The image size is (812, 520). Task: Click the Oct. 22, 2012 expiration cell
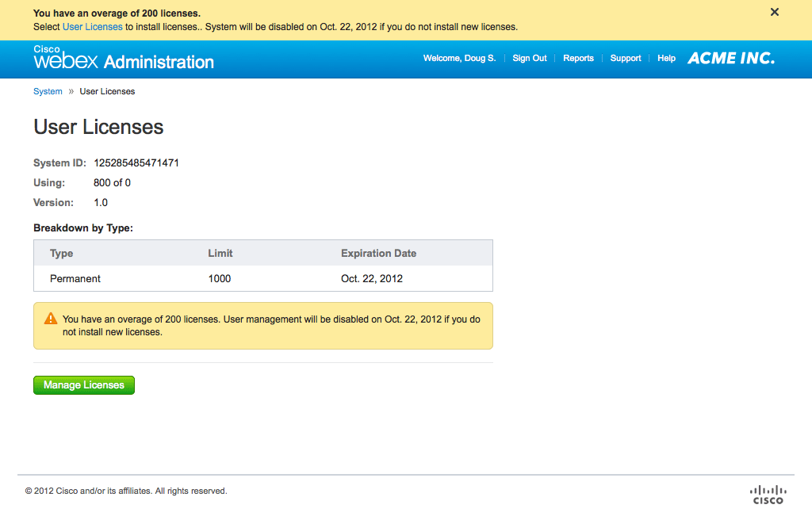click(x=372, y=278)
